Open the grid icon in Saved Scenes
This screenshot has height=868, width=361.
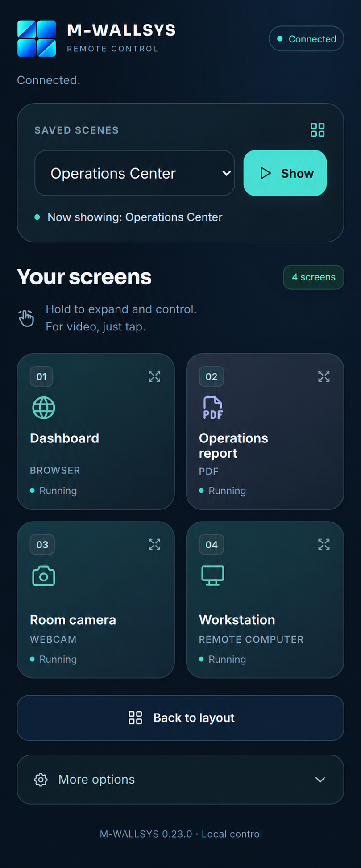pos(317,130)
